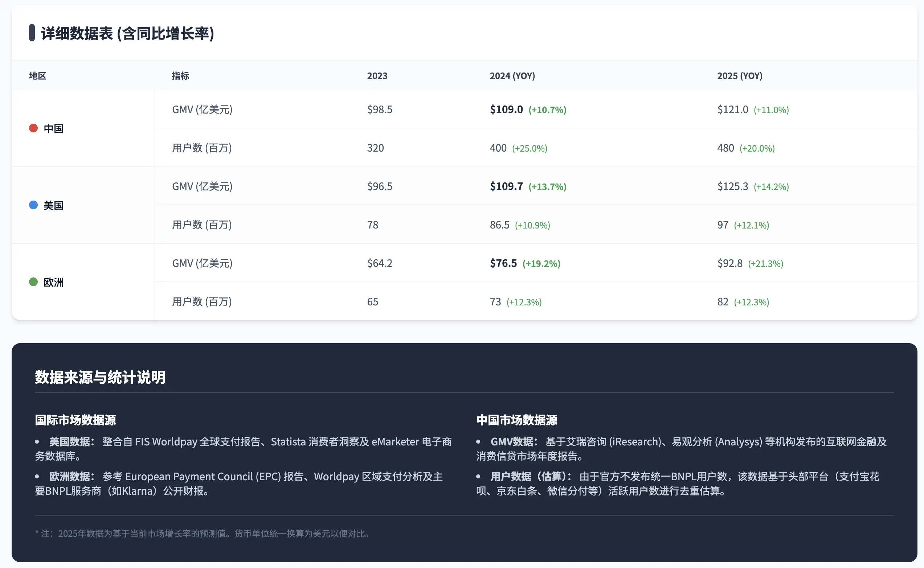Image resolution: width=924 pixels, height=568 pixels.
Task: Click the 2023 column header
Action: point(377,76)
